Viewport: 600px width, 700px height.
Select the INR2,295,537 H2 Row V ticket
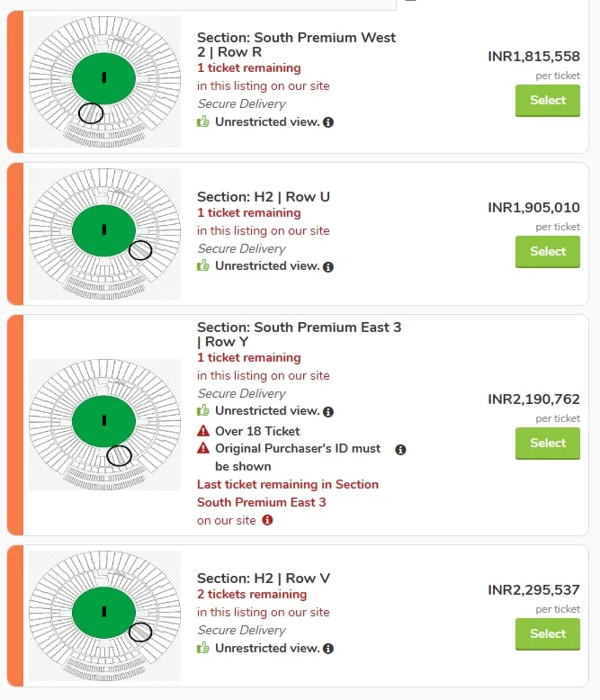[x=548, y=634]
